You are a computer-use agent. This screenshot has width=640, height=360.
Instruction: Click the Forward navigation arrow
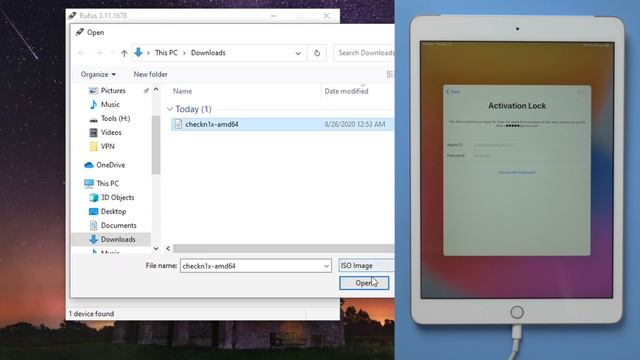99,53
